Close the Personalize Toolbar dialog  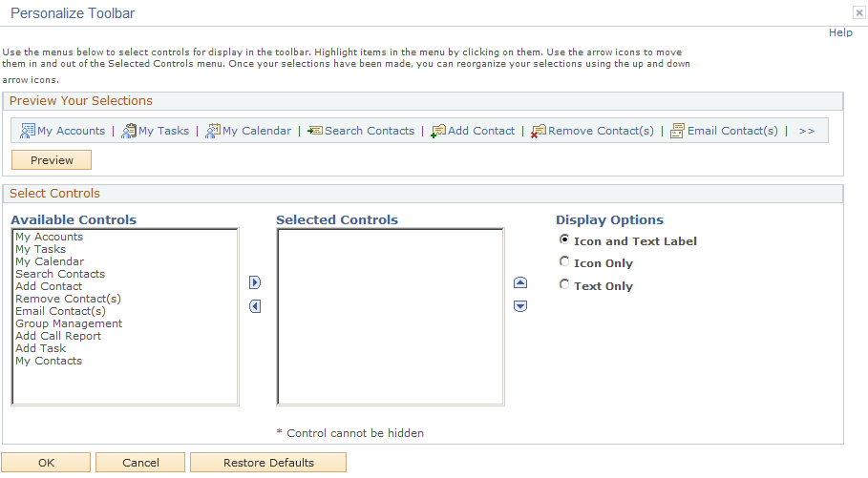click(859, 12)
